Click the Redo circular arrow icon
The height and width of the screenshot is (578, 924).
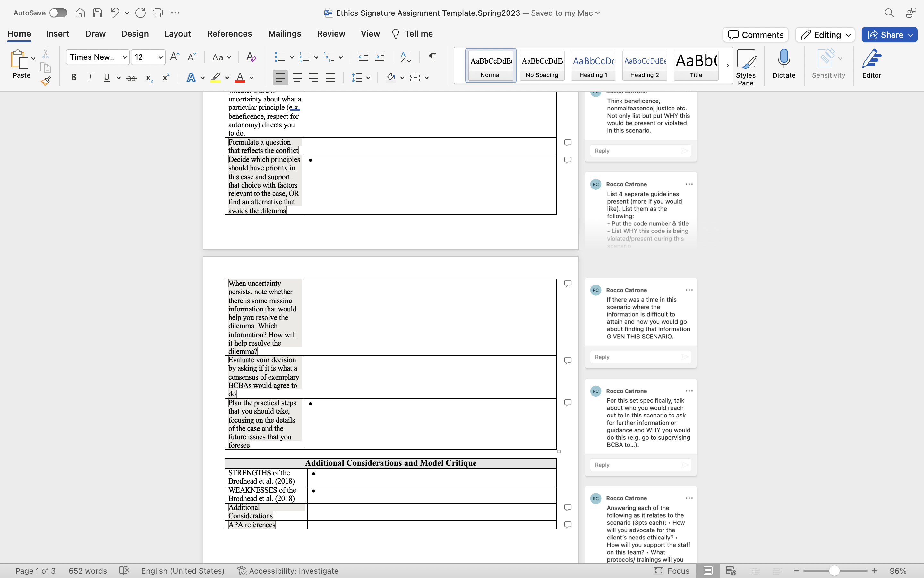tap(140, 13)
